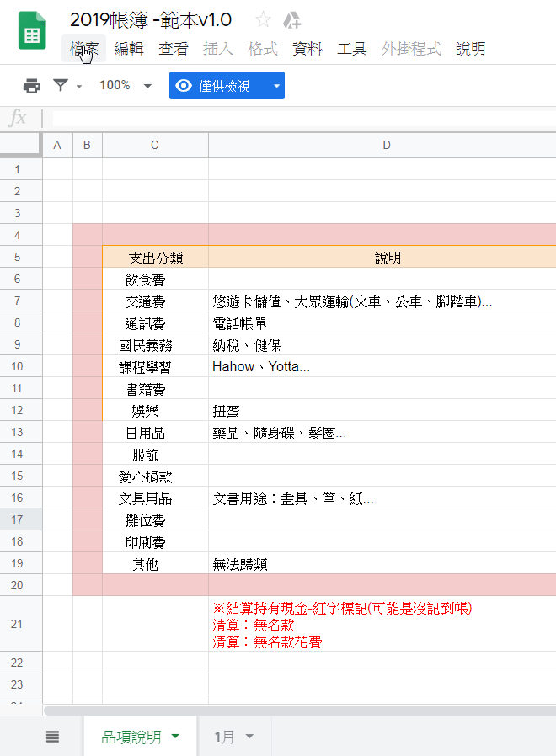The width and height of the screenshot is (556, 756).
Task: Open the 查看 menu
Action: pyautogui.click(x=174, y=48)
